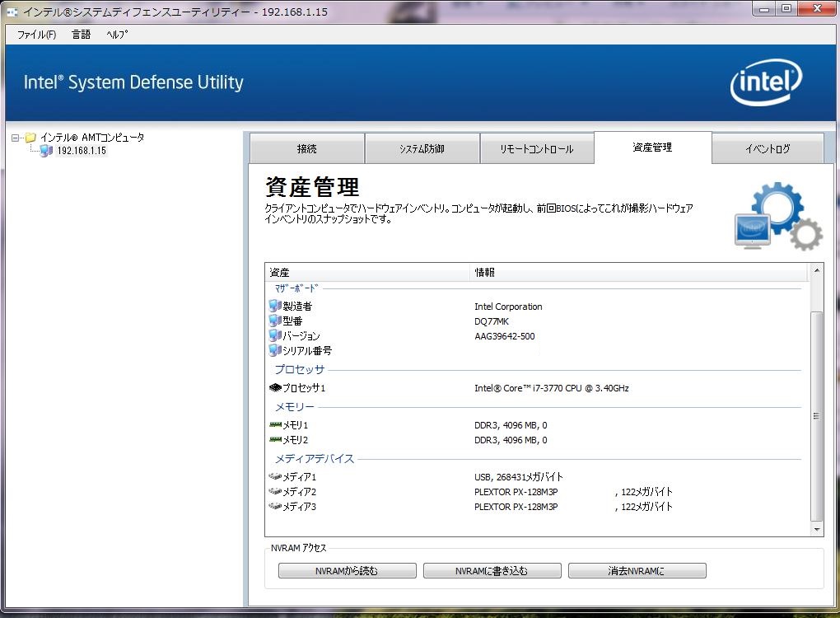Click メディア3 PLEXTOR PX-128M3P value
840x618 pixels.
coord(516,507)
